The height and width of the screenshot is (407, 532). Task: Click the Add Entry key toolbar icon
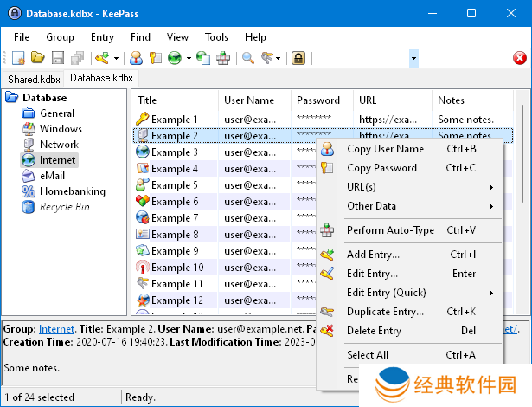pos(102,58)
